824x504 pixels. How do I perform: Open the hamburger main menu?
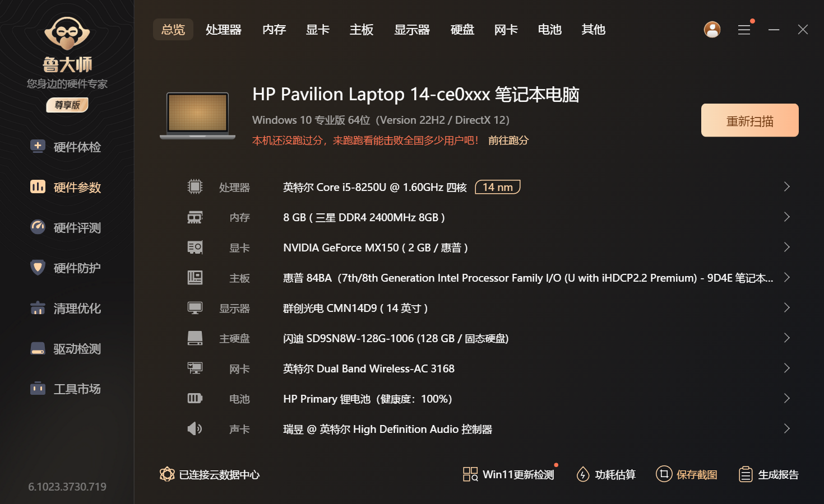(744, 30)
